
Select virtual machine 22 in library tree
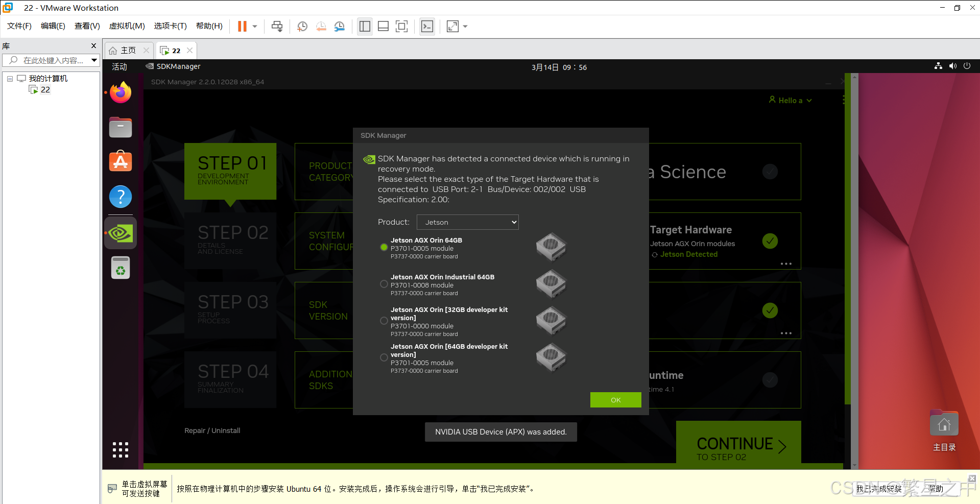click(x=40, y=90)
